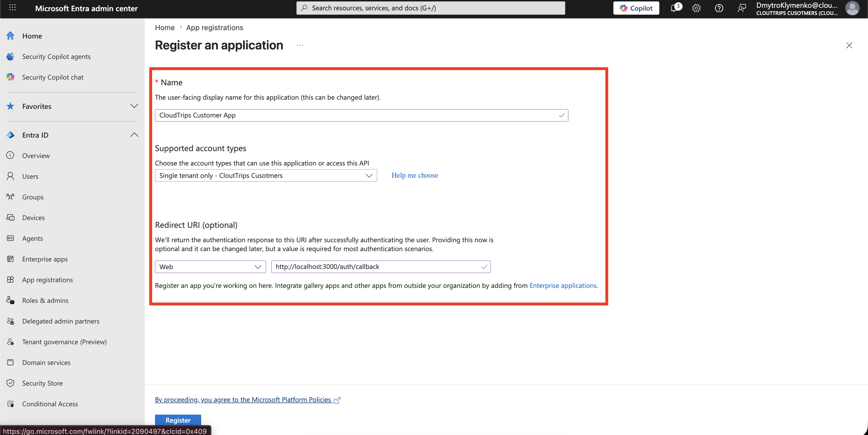The image size is (868, 435).
Task: Click the feedback person icon
Action: click(x=741, y=8)
